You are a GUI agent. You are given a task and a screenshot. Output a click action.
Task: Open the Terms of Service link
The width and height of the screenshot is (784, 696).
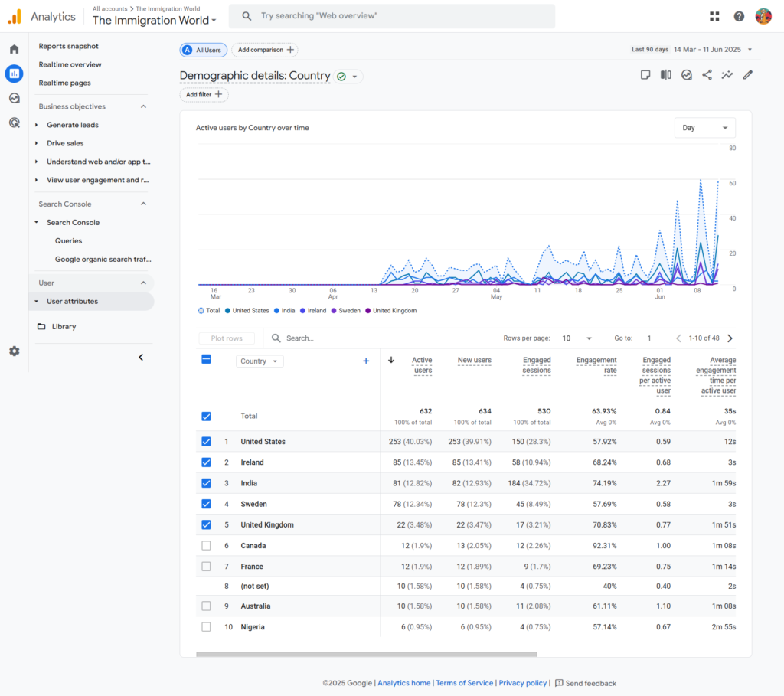[465, 683]
